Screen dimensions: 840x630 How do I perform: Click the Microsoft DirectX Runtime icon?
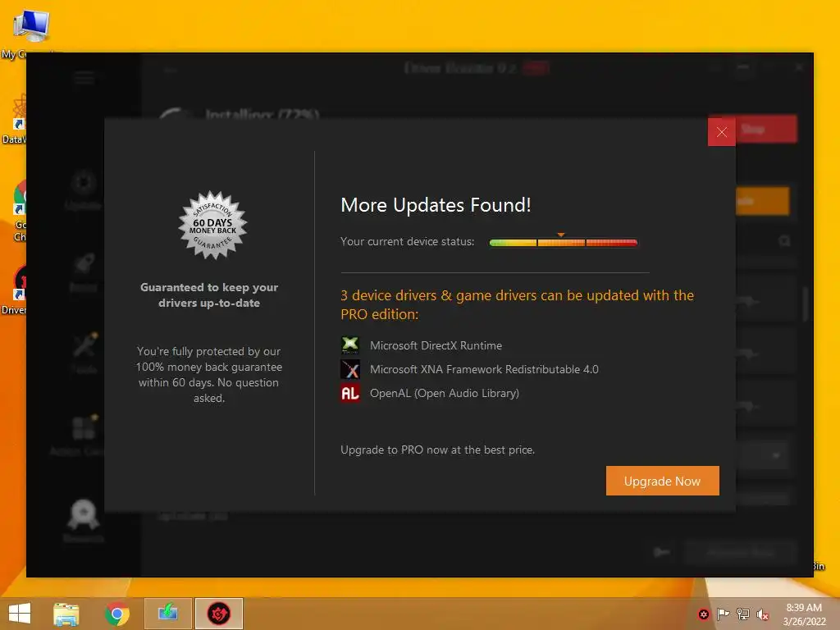coord(350,345)
